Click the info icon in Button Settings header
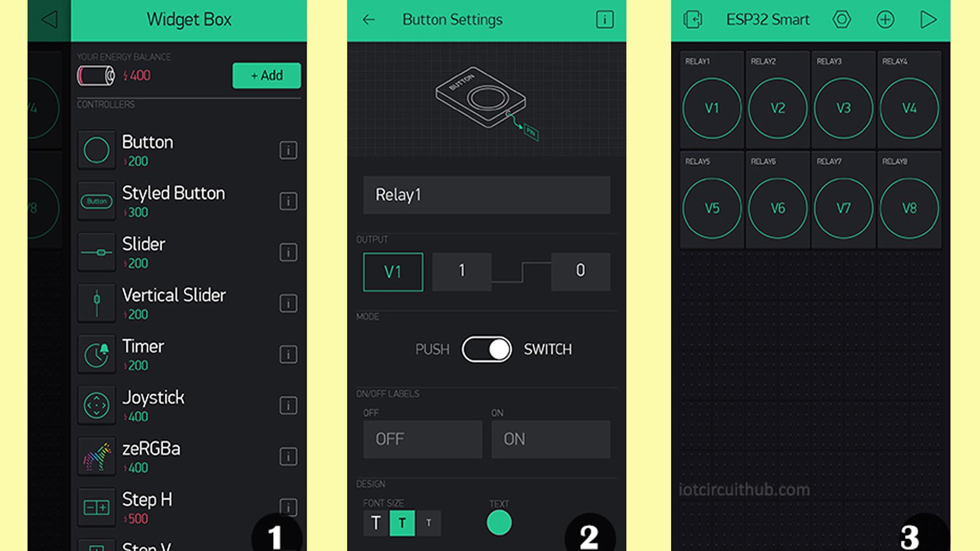This screenshot has width=980, height=551. 603,19
